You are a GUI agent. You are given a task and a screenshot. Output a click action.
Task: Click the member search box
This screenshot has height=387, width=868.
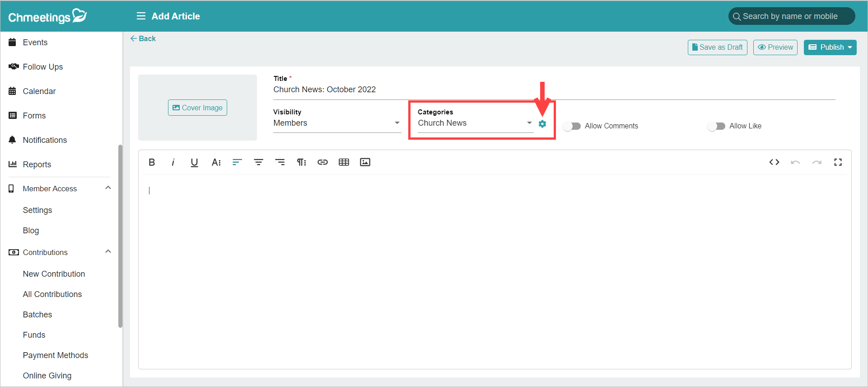click(791, 16)
